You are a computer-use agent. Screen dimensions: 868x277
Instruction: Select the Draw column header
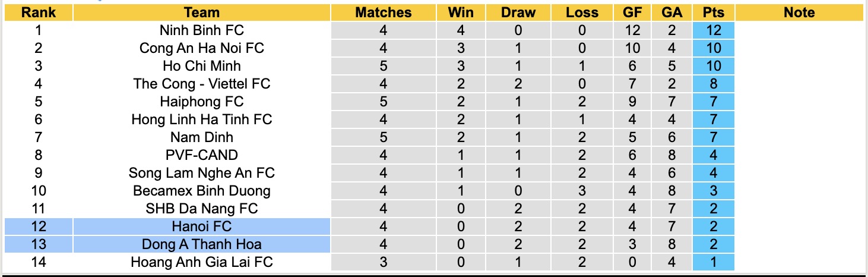(518, 12)
